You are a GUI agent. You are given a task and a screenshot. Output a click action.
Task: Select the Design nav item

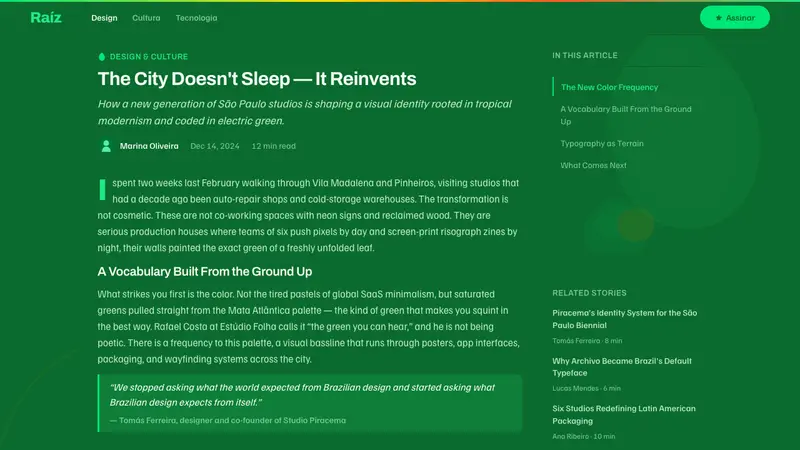click(x=104, y=18)
